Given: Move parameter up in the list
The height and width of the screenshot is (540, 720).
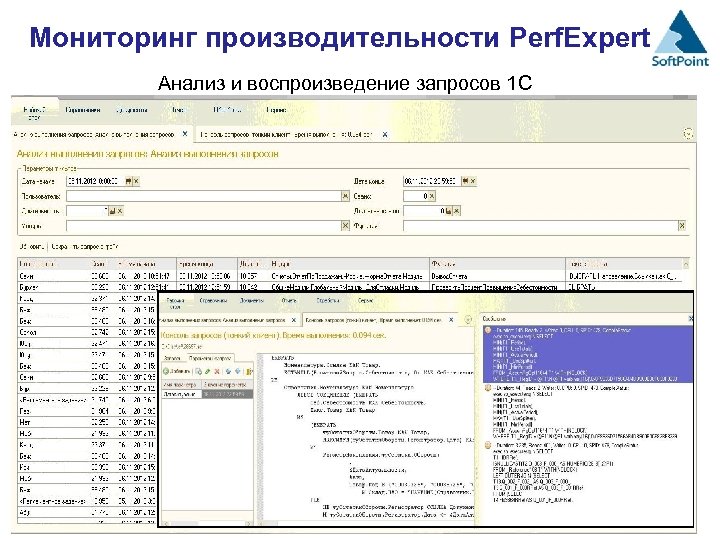Looking at the screenshot, I should pos(228,371).
